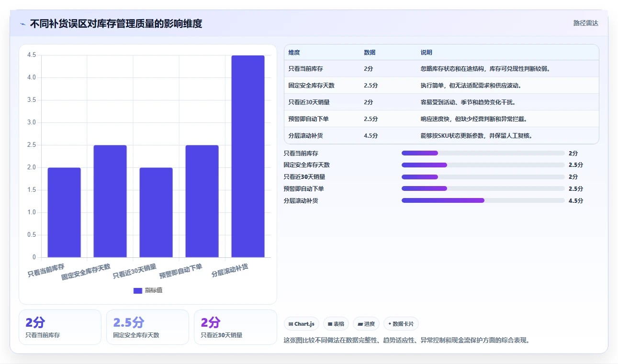Click the 只看近30天销量 table row cell
Screen dimensions: 618x364
309,102
